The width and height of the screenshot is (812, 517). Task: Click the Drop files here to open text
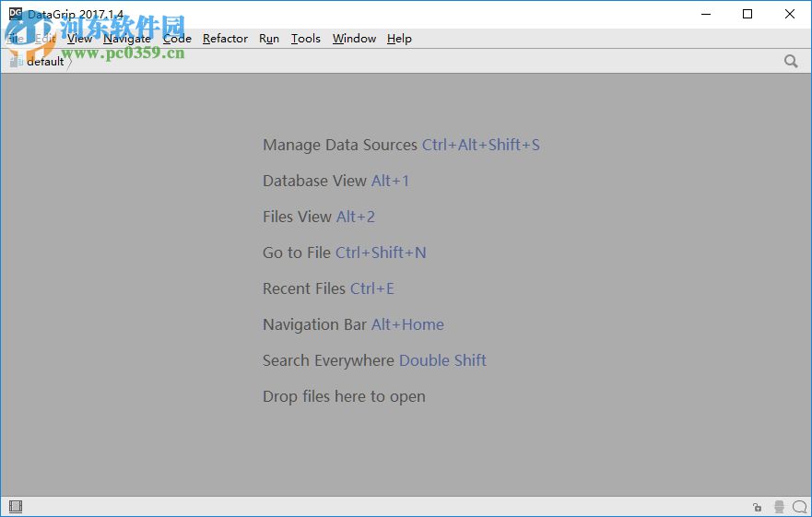[x=344, y=396]
